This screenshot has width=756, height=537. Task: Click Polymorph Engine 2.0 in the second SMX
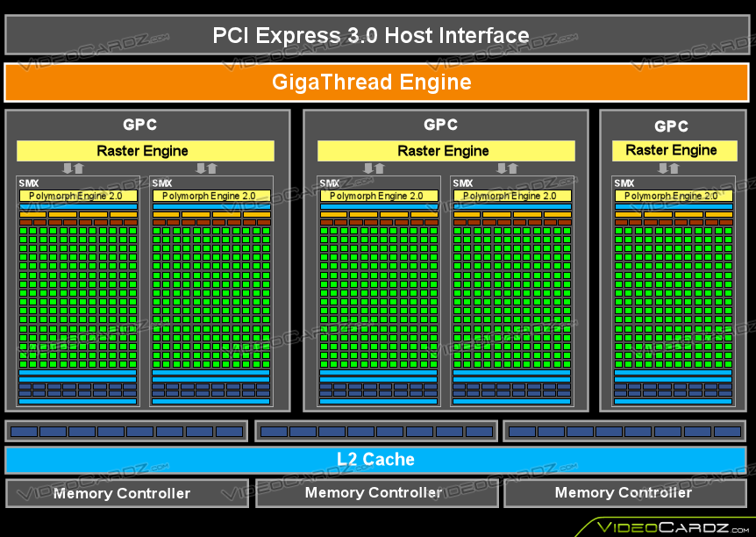click(x=210, y=196)
